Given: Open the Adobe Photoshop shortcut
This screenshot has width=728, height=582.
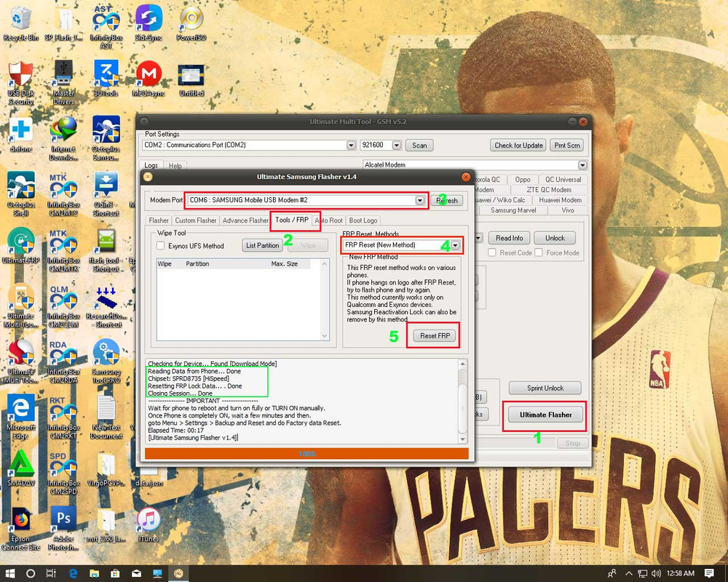Looking at the screenshot, I should [x=63, y=528].
